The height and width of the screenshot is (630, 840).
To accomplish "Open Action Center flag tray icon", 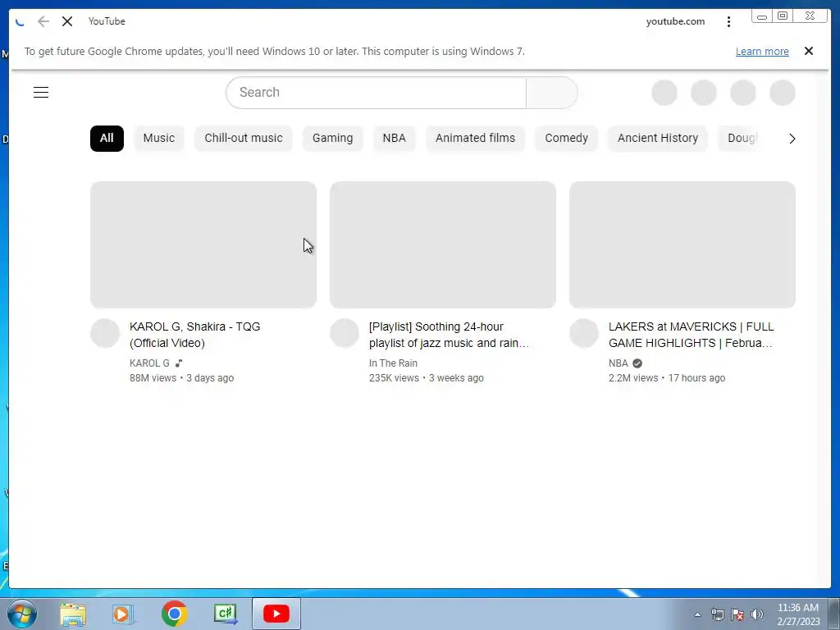I will point(737,614).
